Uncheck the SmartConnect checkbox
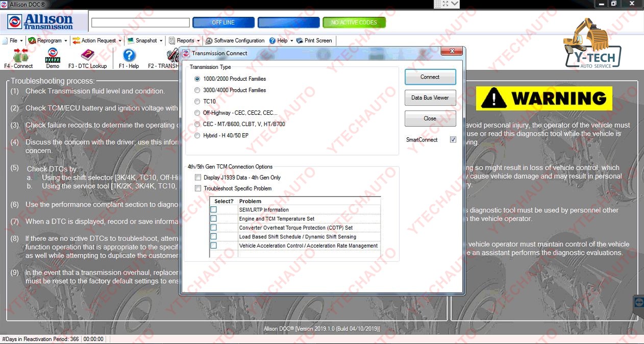The image size is (644, 344). click(x=453, y=139)
